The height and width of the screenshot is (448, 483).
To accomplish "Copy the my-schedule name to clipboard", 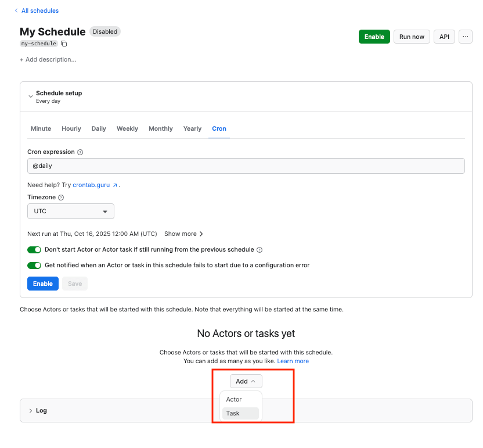I will 64,44.
